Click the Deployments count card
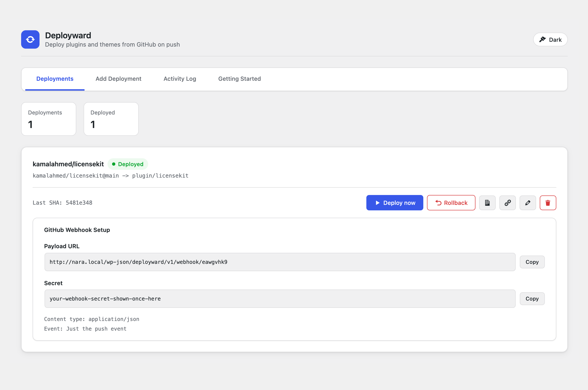 [x=48, y=119]
